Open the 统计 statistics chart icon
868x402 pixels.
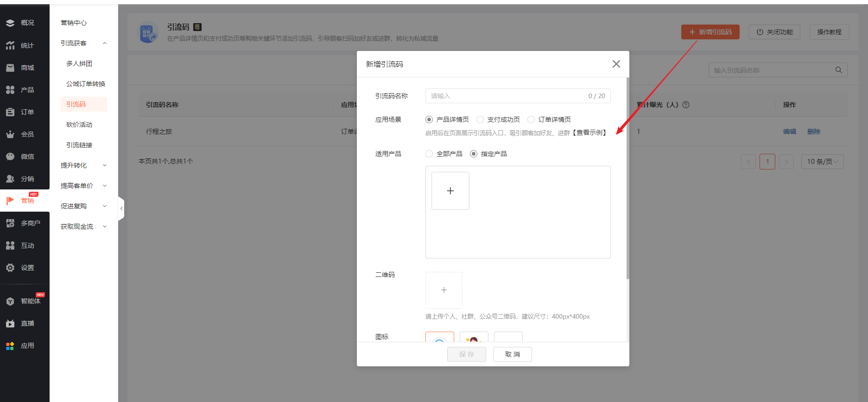coord(10,45)
